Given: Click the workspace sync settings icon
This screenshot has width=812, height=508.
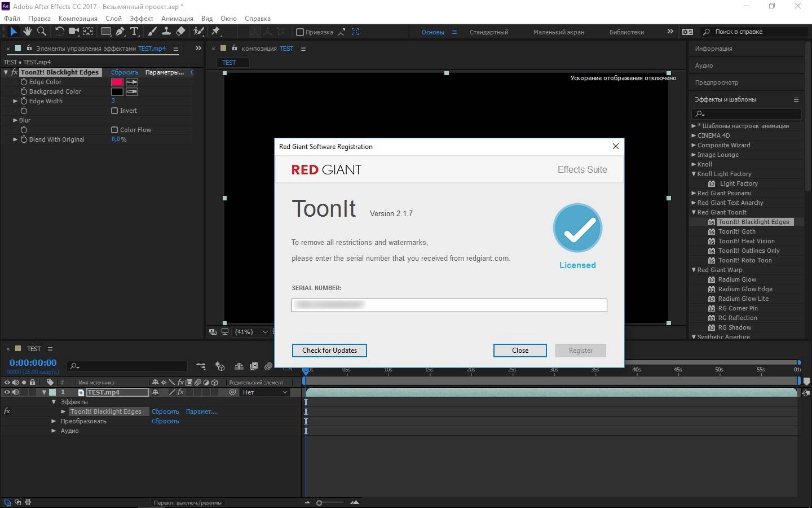Looking at the screenshot, I should tap(687, 32).
